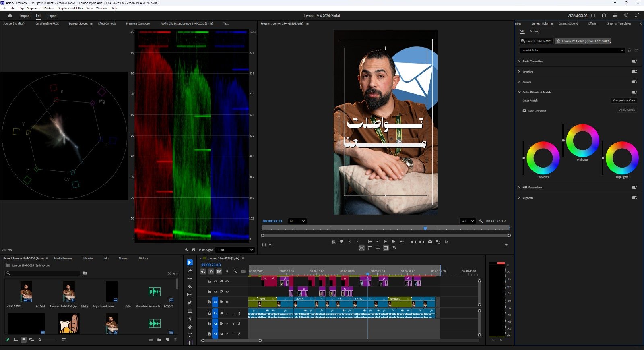Open the Lumetri Color effect dropdown
The height and width of the screenshot is (350, 644).
(572, 50)
